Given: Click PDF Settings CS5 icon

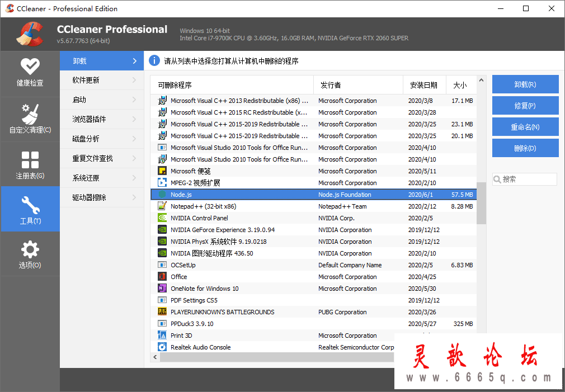Looking at the screenshot, I should tap(162, 300).
